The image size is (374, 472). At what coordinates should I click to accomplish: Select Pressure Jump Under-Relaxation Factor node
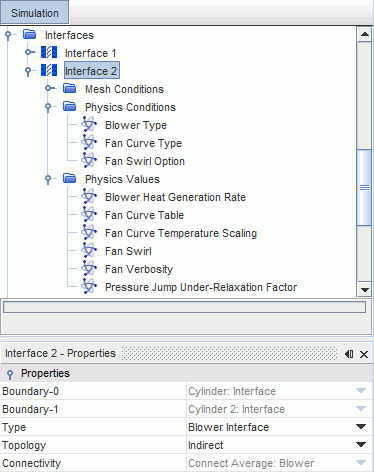point(201,287)
